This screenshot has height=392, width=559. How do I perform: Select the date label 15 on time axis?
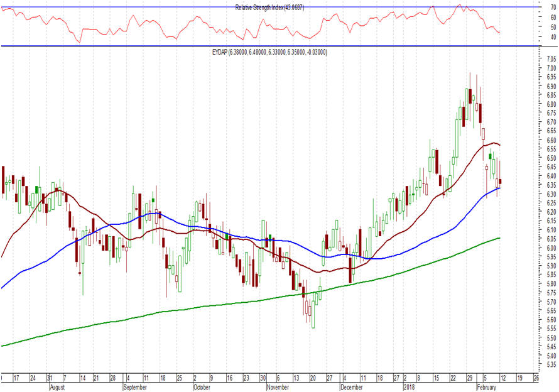437,378
